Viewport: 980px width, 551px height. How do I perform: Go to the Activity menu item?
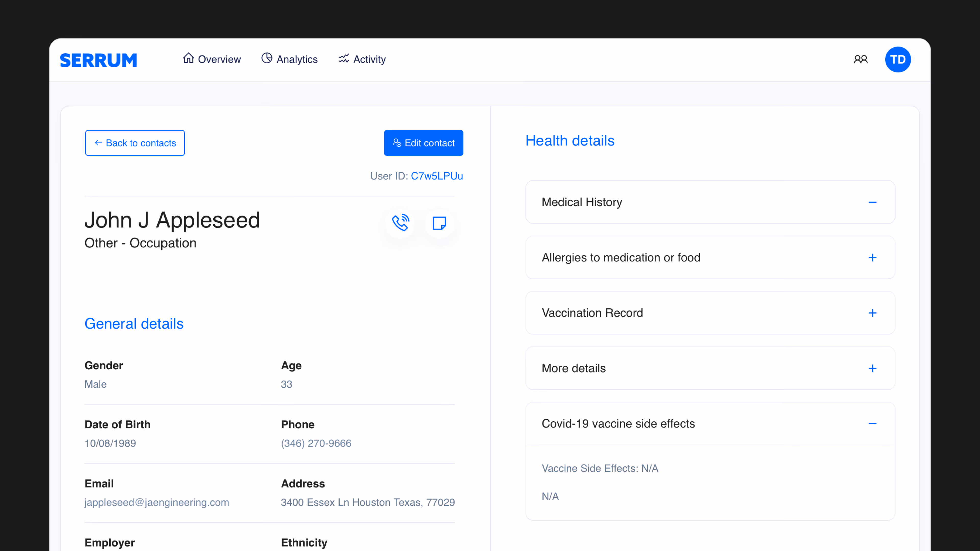(x=369, y=59)
